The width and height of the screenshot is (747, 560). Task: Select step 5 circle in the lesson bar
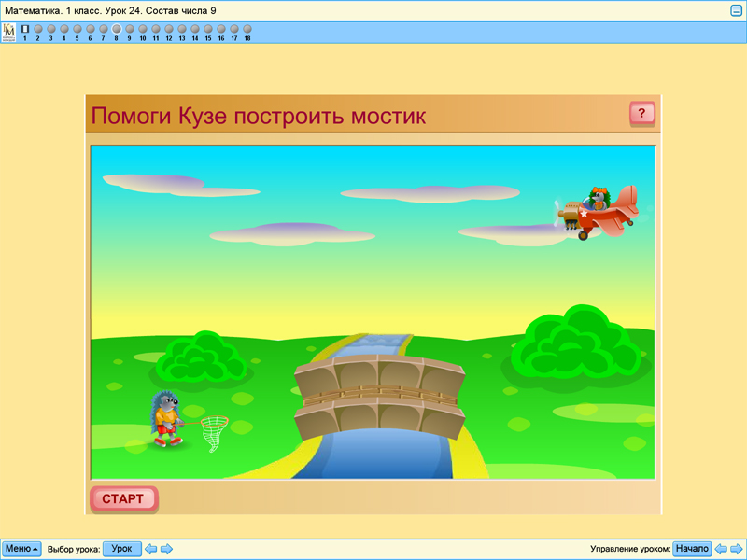pos(75,29)
